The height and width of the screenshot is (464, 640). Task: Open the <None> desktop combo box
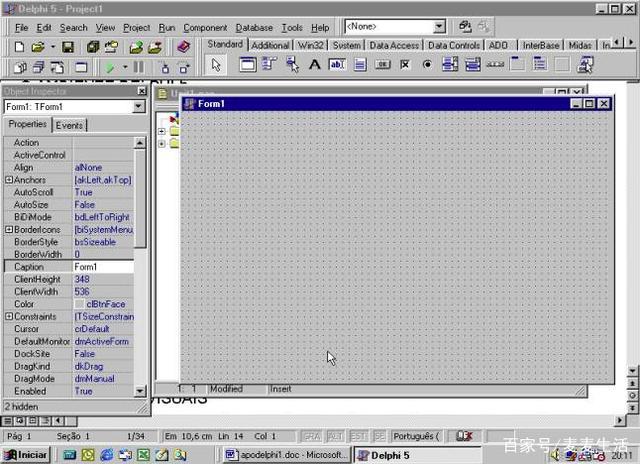[439, 27]
